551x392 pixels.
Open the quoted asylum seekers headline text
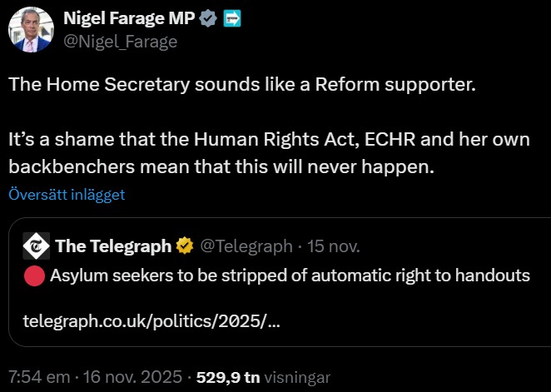[290, 275]
